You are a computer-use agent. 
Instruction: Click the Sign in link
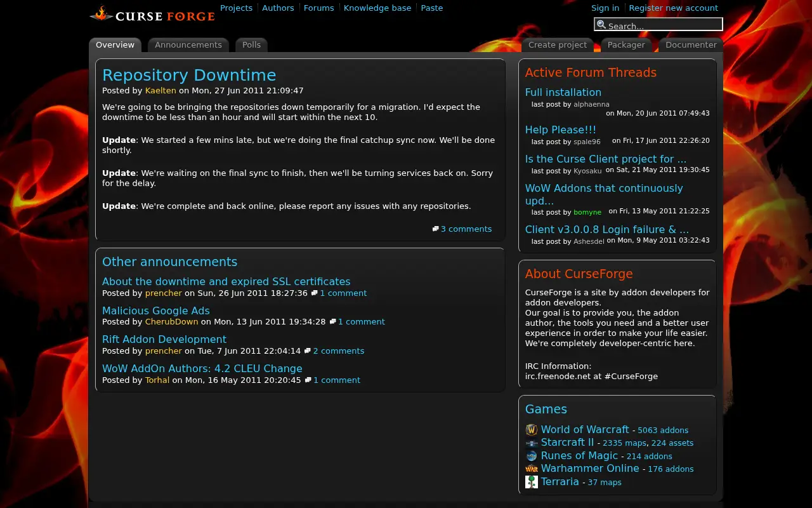coord(605,8)
